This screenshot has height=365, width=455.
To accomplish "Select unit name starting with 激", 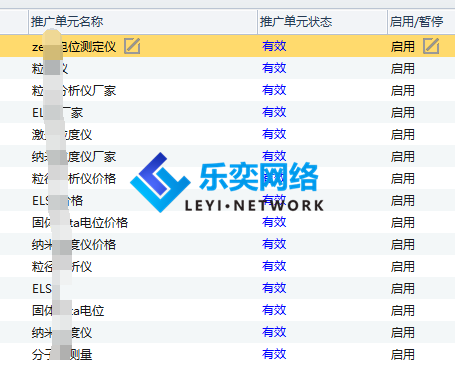I will click(x=62, y=134).
